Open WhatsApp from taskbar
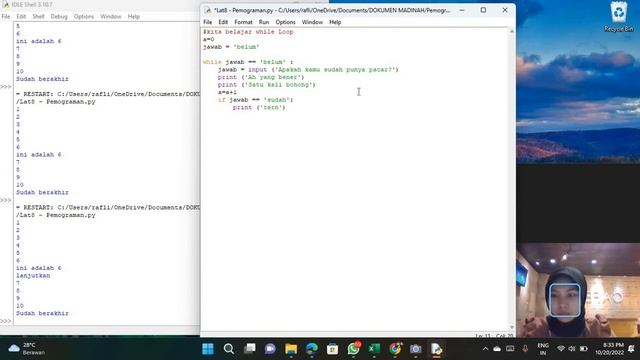The image size is (640, 360). (x=353, y=349)
